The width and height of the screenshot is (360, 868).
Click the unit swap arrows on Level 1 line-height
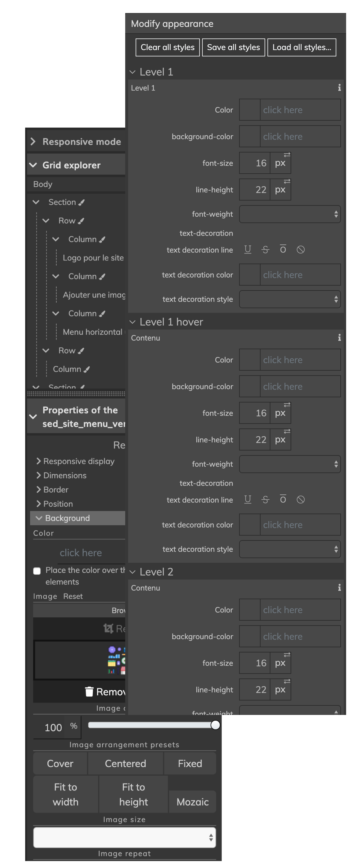[287, 181]
